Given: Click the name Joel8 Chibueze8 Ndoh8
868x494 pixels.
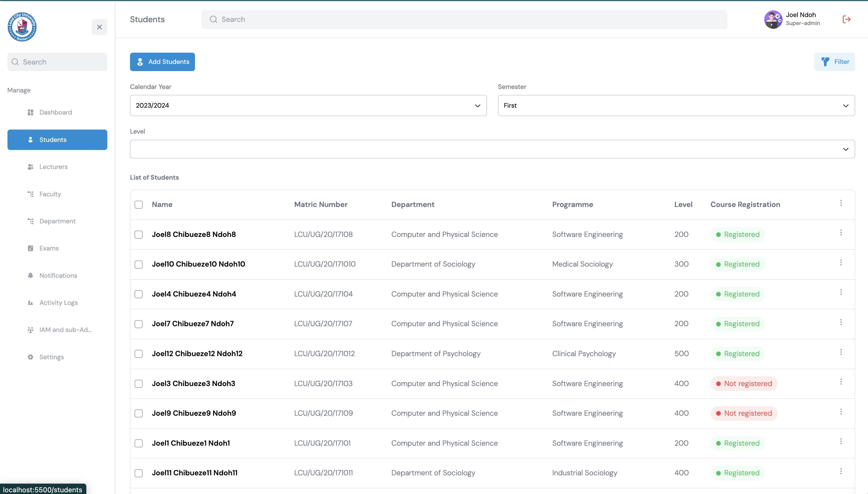Looking at the screenshot, I should [x=194, y=234].
